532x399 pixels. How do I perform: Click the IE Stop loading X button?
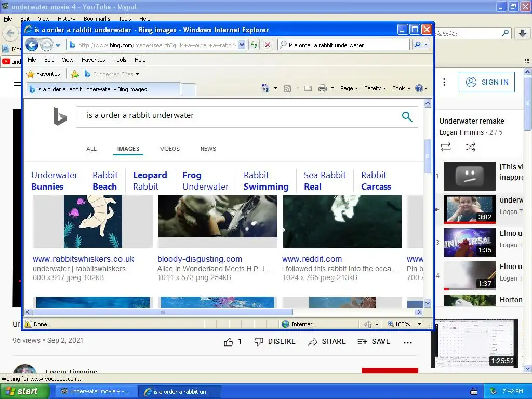coord(268,45)
